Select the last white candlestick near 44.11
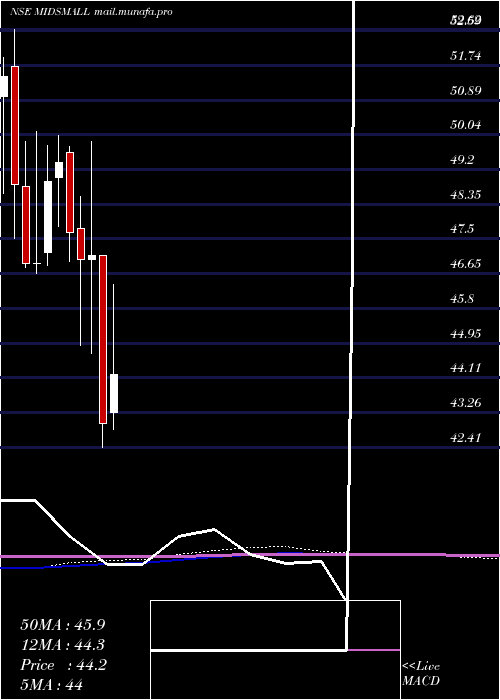The height and width of the screenshot is (700, 500). (114, 393)
